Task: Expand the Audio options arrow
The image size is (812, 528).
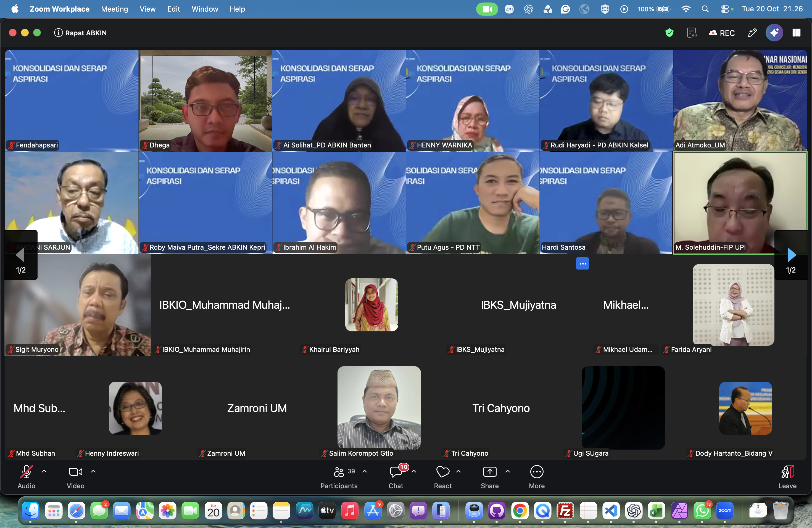Action: (44, 471)
